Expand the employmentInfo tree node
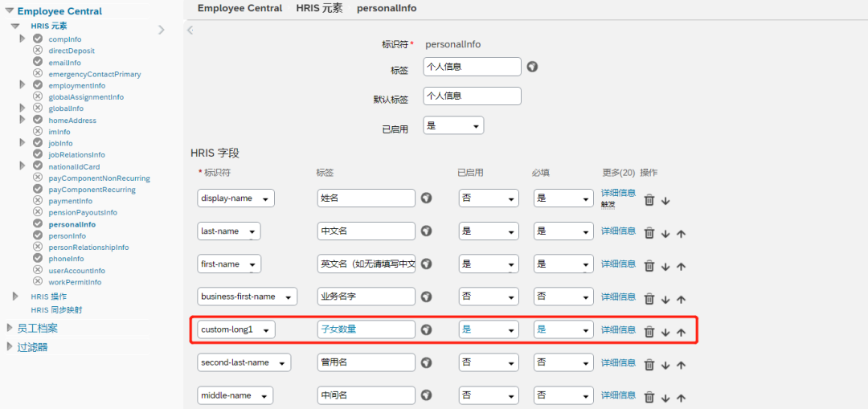This screenshot has width=868, height=409. (23, 84)
